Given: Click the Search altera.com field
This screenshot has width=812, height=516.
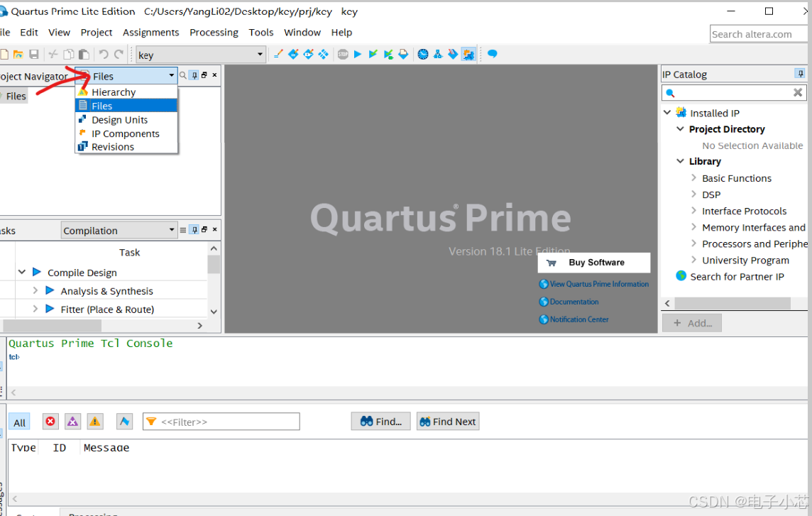Looking at the screenshot, I should [x=758, y=34].
